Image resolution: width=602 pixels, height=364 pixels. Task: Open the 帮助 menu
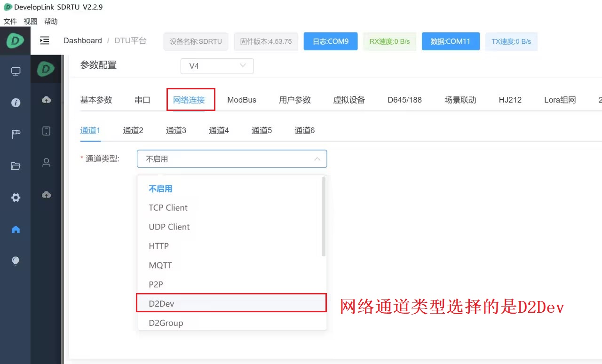[51, 22]
